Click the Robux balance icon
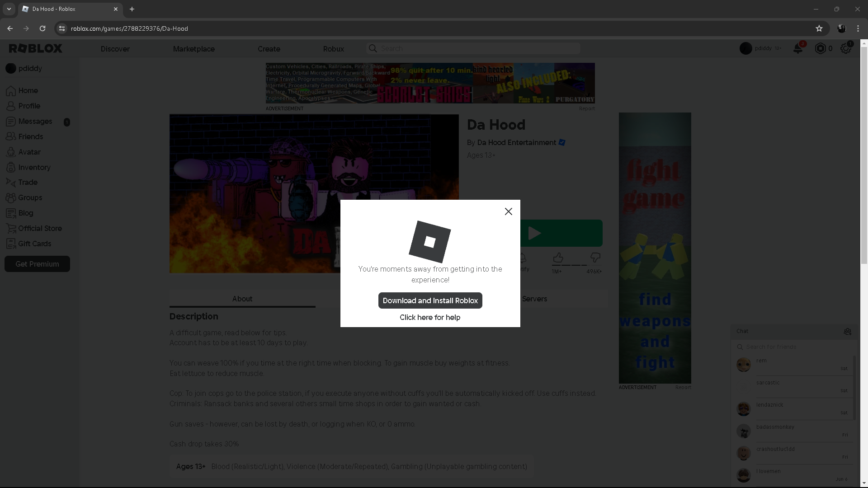The width and height of the screenshot is (868, 488). 820,49
